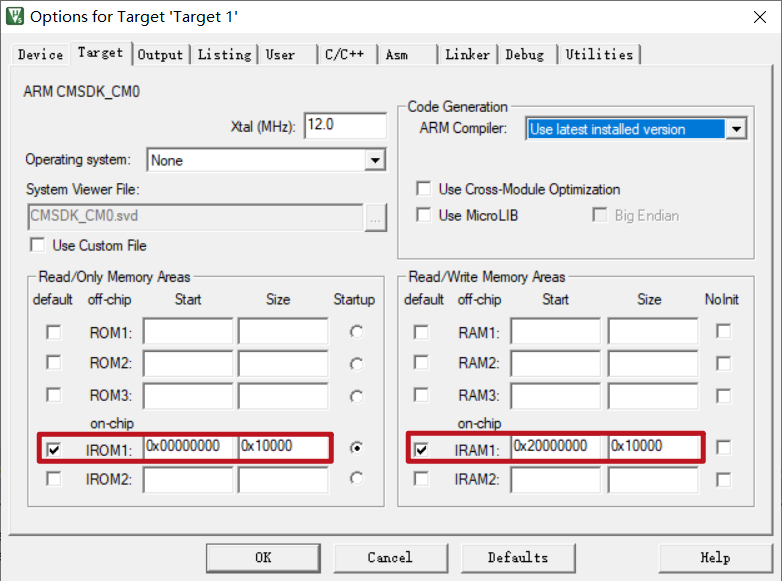Switch to the Output tab
Screen dimensions: 782x581
(x=160, y=54)
